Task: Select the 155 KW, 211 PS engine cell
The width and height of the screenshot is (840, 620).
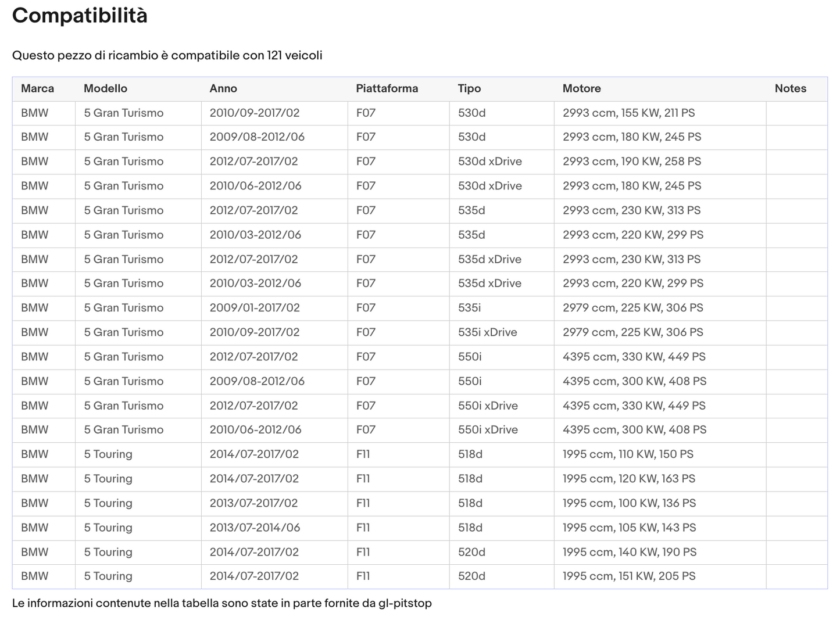Action: pyautogui.click(x=628, y=113)
